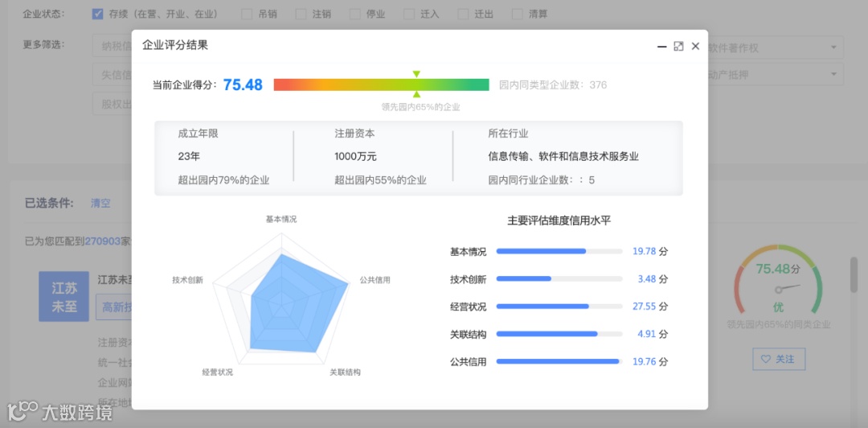Click the 关注 follow button
Image resolution: width=868 pixels, height=428 pixels.
point(779,360)
